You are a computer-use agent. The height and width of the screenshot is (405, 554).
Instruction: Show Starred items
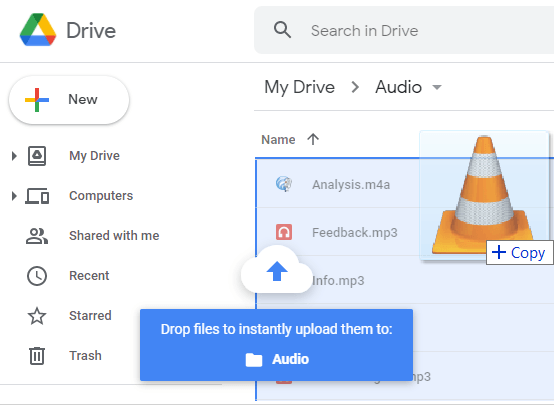click(x=90, y=316)
